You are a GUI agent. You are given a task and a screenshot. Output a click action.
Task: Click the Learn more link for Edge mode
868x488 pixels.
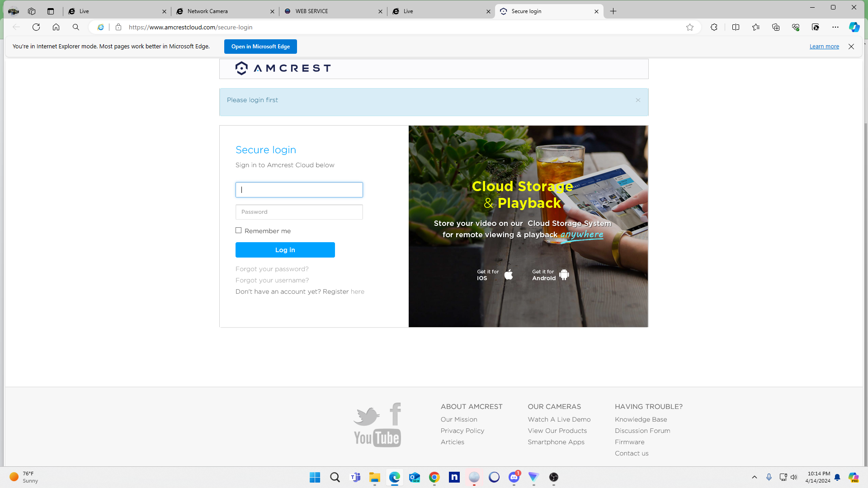[825, 47]
